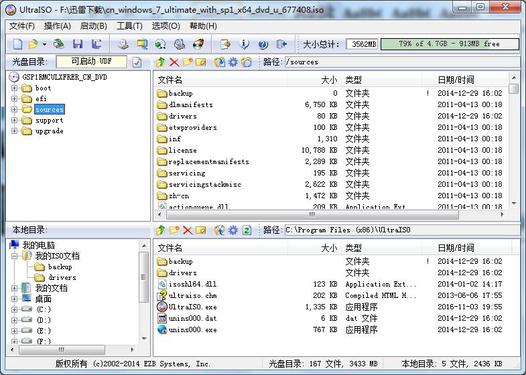Click the Save floppy disk icon
This screenshot has height=375, width=526.
pyautogui.click(x=78, y=44)
